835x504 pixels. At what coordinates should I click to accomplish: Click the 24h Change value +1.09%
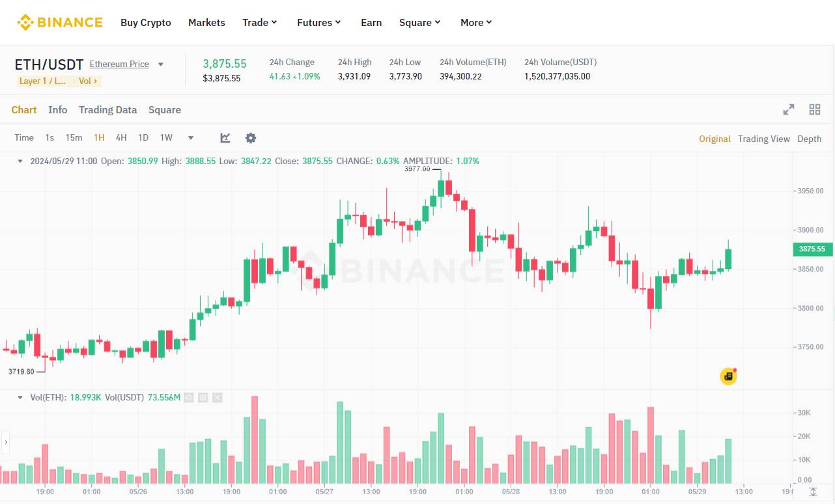coord(307,76)
